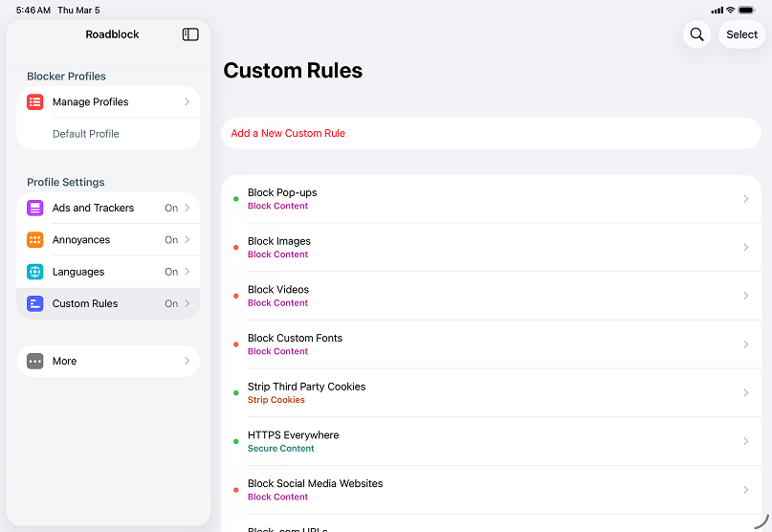This screenshot has width=772, height=532.
Task: Click red dot of Block Social Media Websites
Action: 236,490
